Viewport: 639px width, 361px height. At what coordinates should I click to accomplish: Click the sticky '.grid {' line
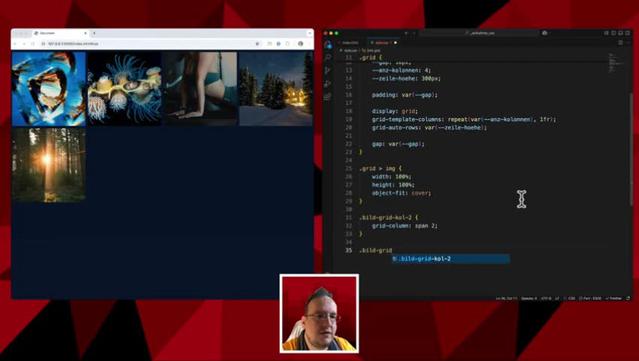(370, 57)
